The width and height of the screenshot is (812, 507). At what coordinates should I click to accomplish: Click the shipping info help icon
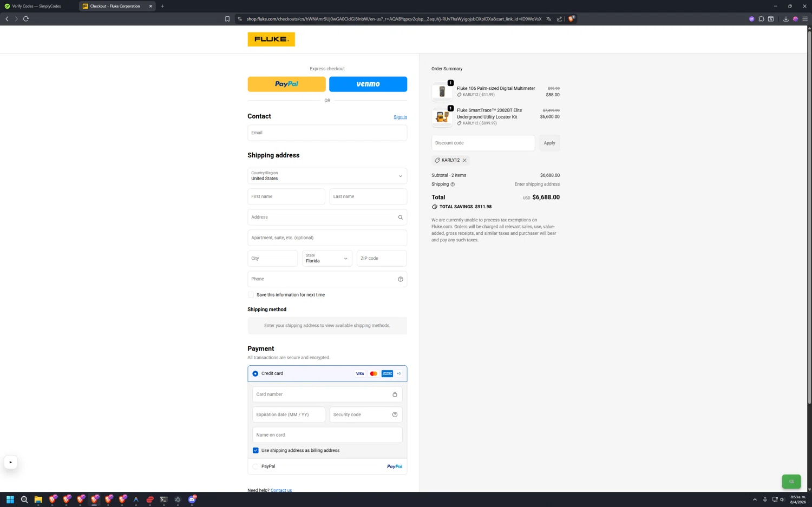[x=453, y=185]
